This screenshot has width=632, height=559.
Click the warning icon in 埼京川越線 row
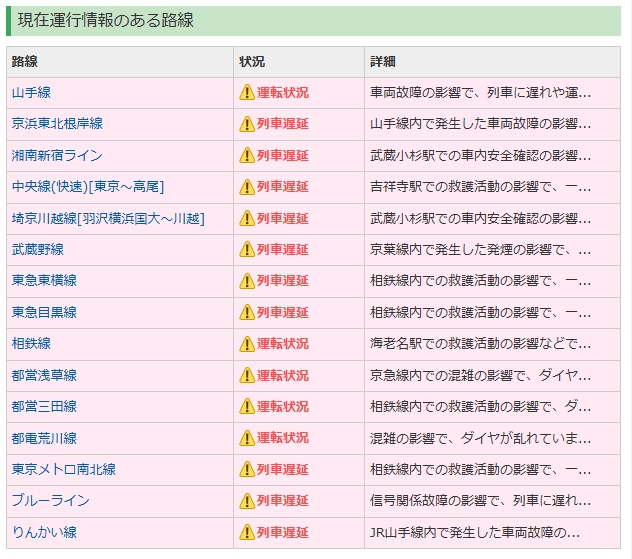[247, 218]
